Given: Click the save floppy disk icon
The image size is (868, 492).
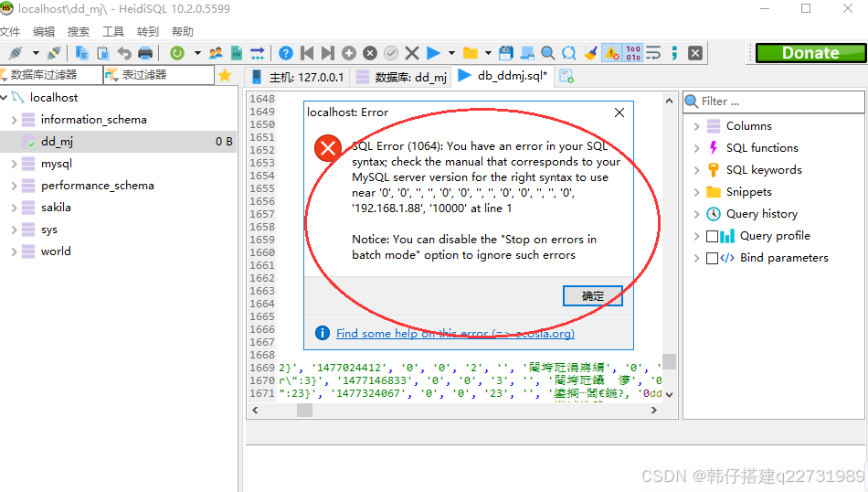Looking at the screenshot, I should click(x=506, y=53).
